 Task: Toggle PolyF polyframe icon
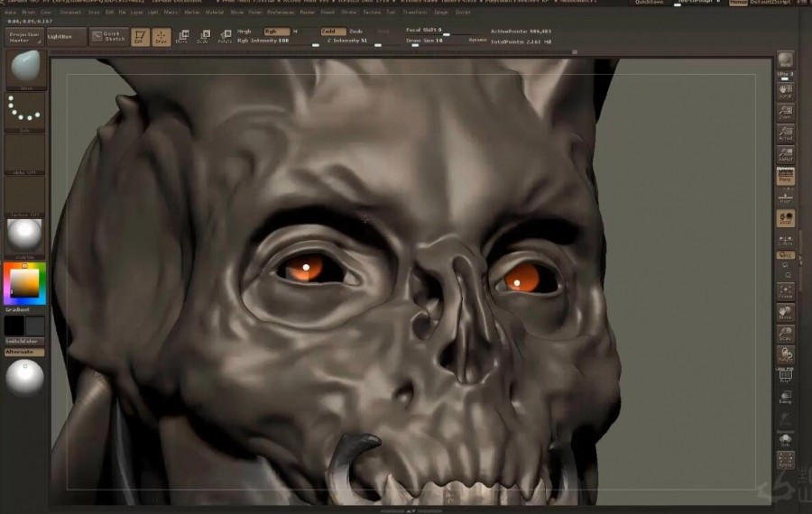click(x=786, y=376)
